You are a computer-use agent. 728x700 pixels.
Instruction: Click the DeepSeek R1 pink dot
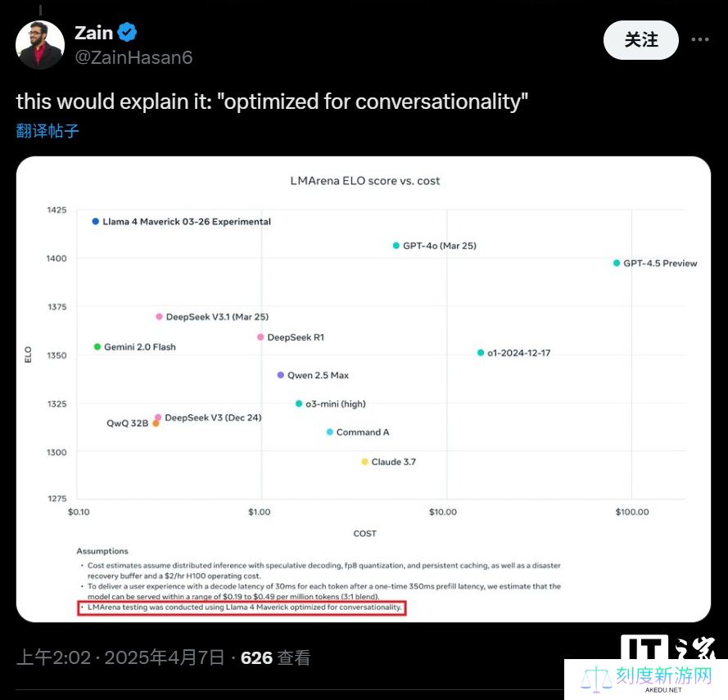pyautogui.click(x=260, y=337)
